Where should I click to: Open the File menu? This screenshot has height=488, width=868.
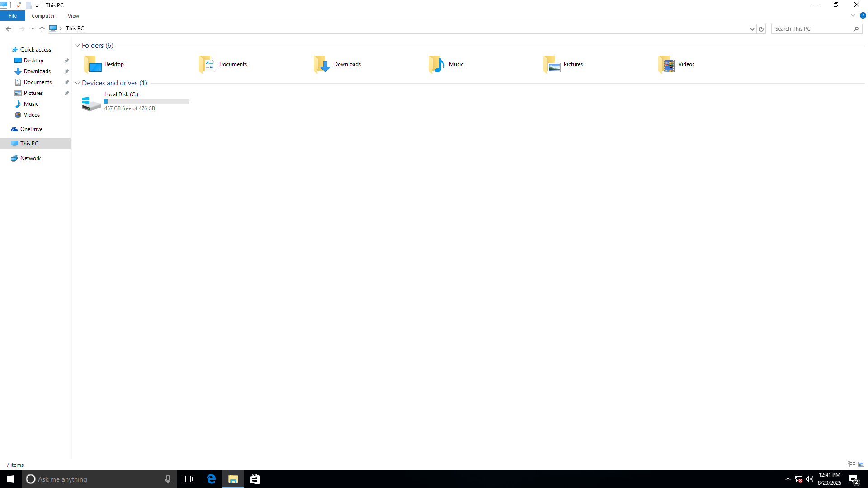click(13, 16)
